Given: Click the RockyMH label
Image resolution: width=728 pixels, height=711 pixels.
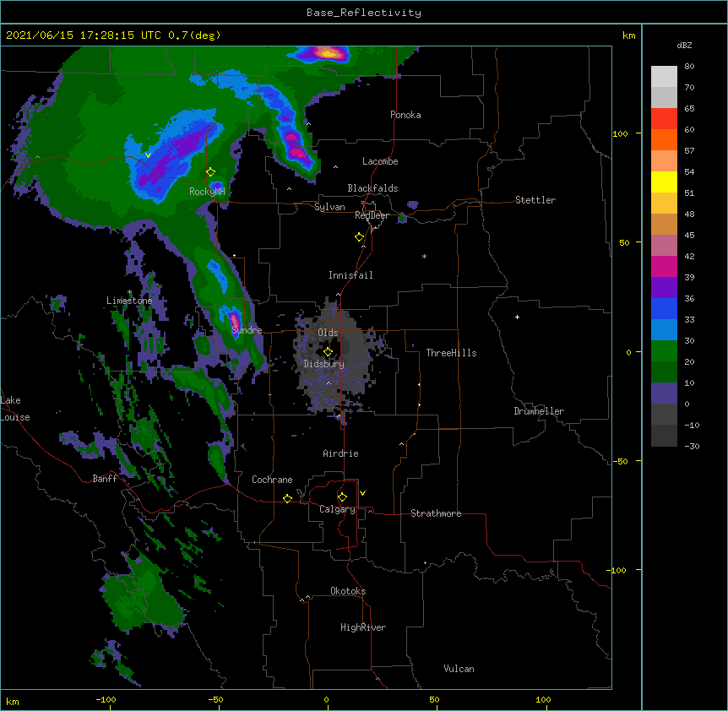Looking at the screenshot, I should coord(207,192).
